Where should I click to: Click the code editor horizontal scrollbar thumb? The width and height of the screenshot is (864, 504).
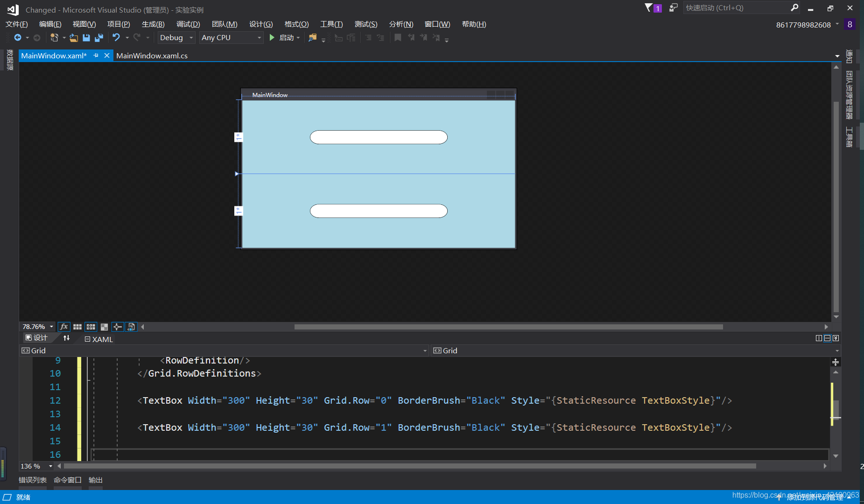(410, 466)
